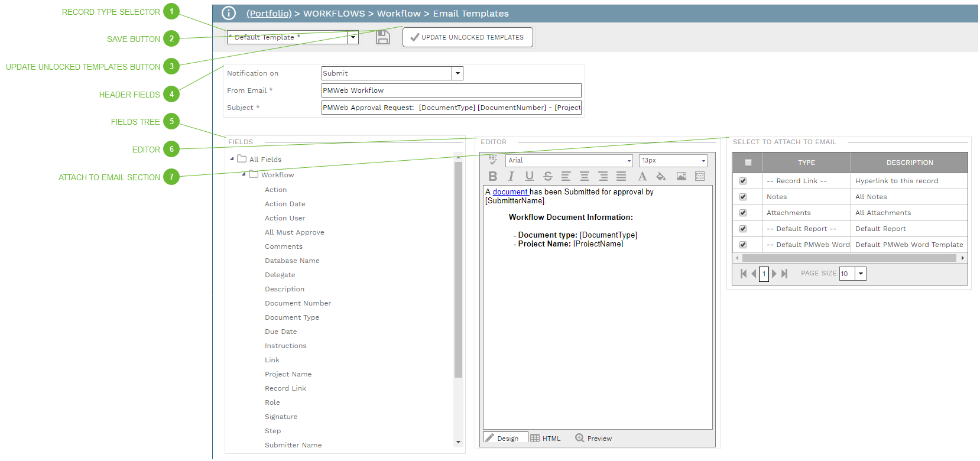980x461 pixels.
Task: Click the Update Unlocked Templates button
Action: point(468,37)
